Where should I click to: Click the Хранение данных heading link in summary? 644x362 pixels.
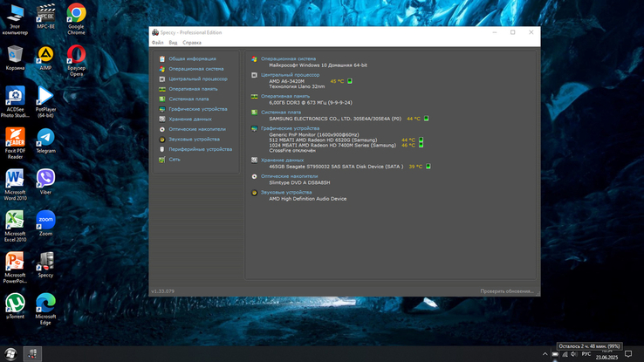point(282,161)
